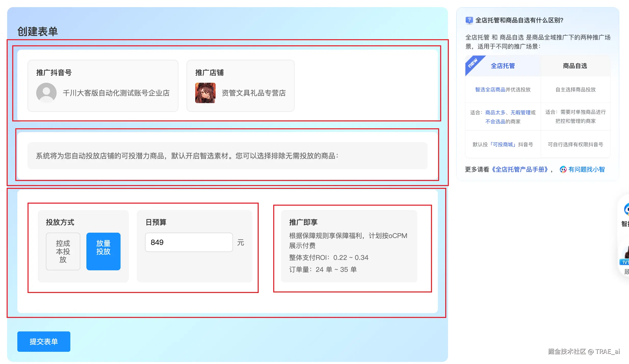Click the gray Douyin account avatar icon
The height and width of the screenshot is (364, 629).
[46, 93]
